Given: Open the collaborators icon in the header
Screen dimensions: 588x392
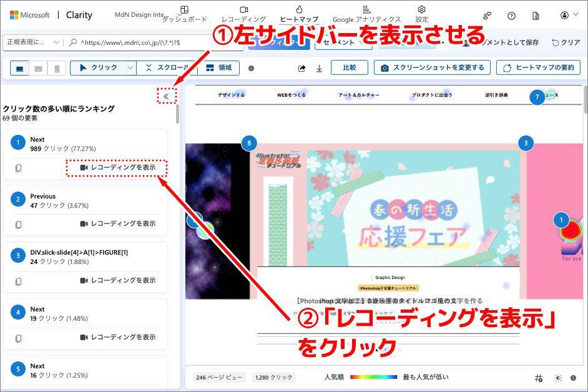Looking at the screenshot, I should pyautogui.click(x=487, y=16).
